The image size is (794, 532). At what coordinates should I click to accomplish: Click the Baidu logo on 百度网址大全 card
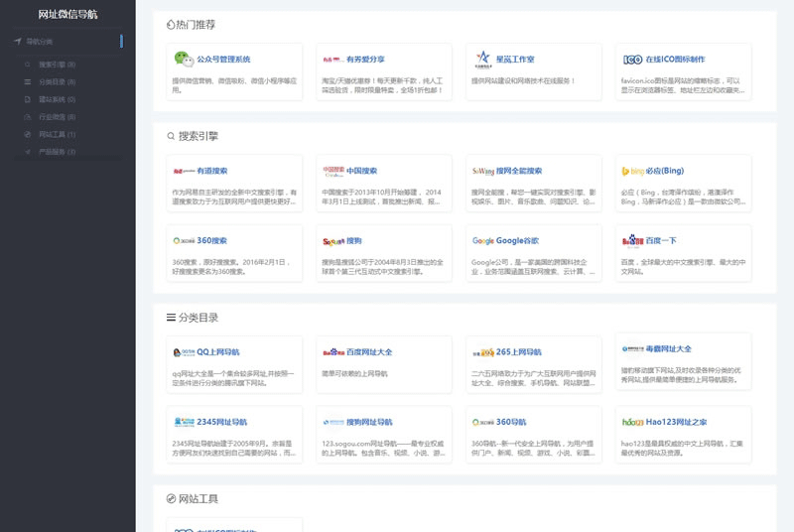coord(333,352)
